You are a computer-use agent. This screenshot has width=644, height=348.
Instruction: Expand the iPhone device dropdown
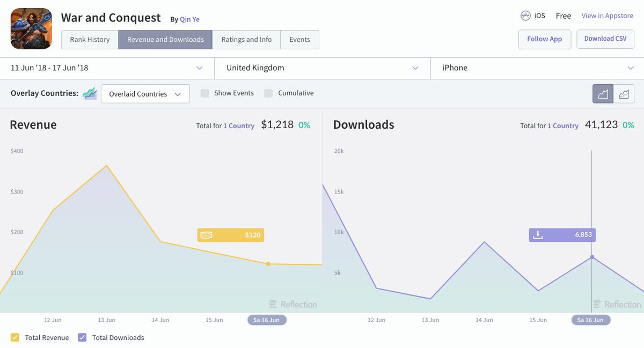pos(537,68)
